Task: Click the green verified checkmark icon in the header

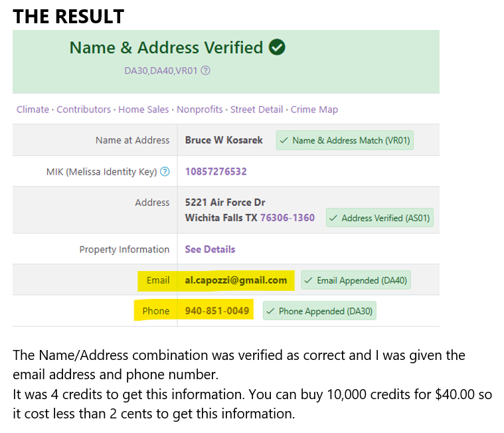Action: point(278,48)
